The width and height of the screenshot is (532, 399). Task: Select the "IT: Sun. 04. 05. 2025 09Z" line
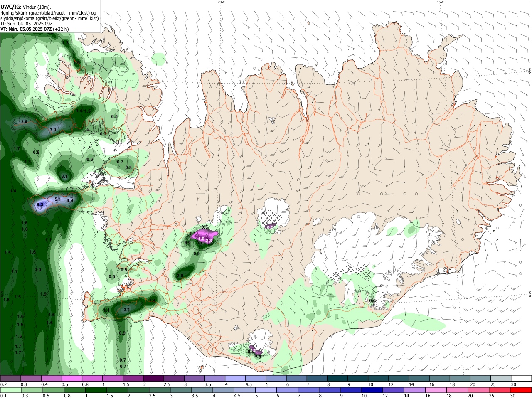pyautogui.click(x=26, y=24)
